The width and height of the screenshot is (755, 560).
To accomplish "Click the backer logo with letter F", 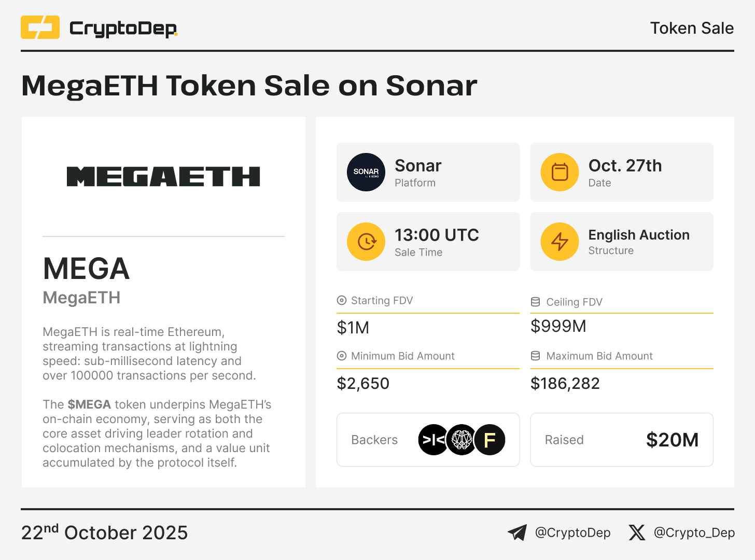I will click(x=490, y=440).
